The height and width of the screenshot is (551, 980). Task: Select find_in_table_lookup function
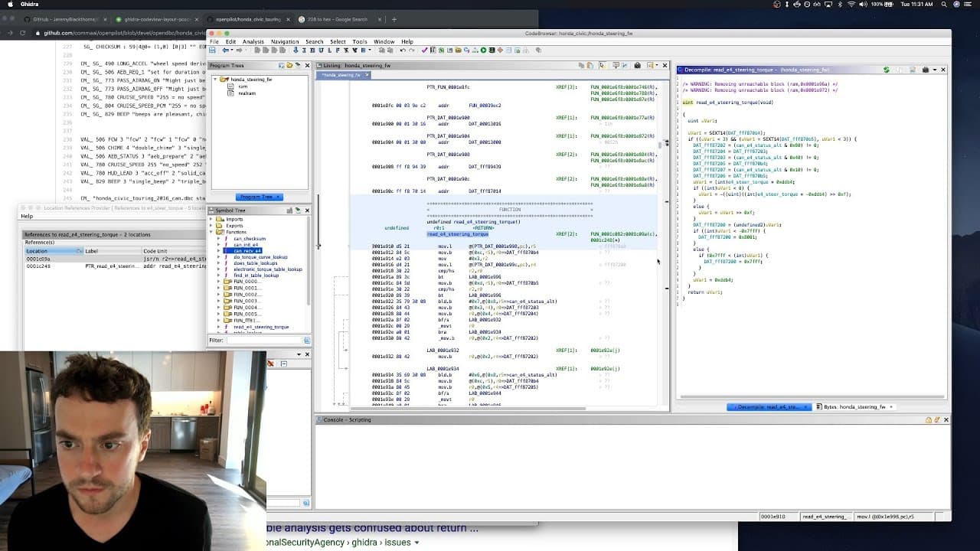256,275
